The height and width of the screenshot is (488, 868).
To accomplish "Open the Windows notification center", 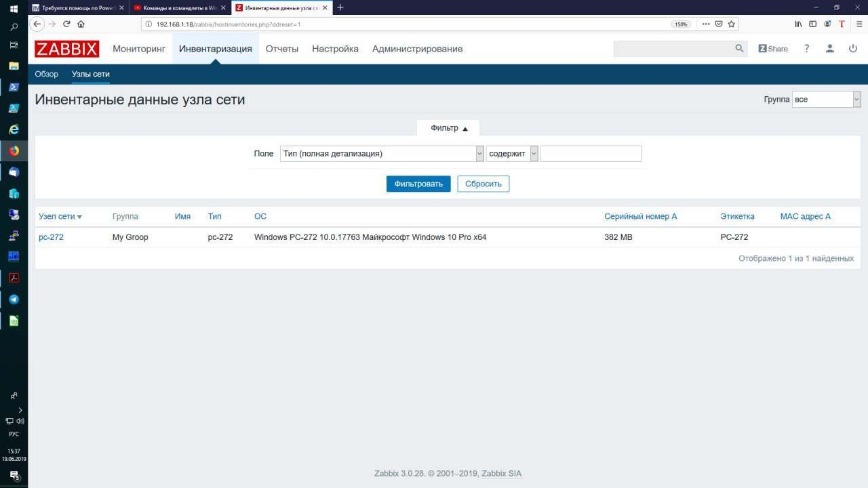I will click(14, 476).
